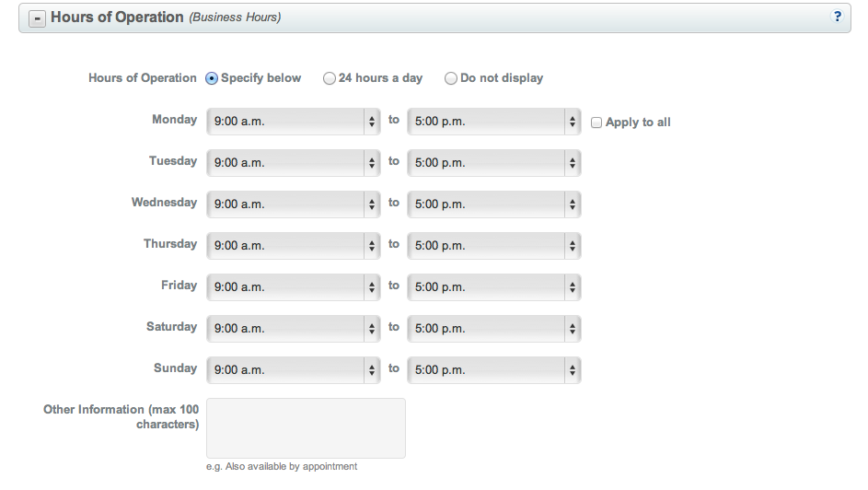Viewport: 868px width, 490px height.
Task: Select the Do not display option
Action: 451,78
